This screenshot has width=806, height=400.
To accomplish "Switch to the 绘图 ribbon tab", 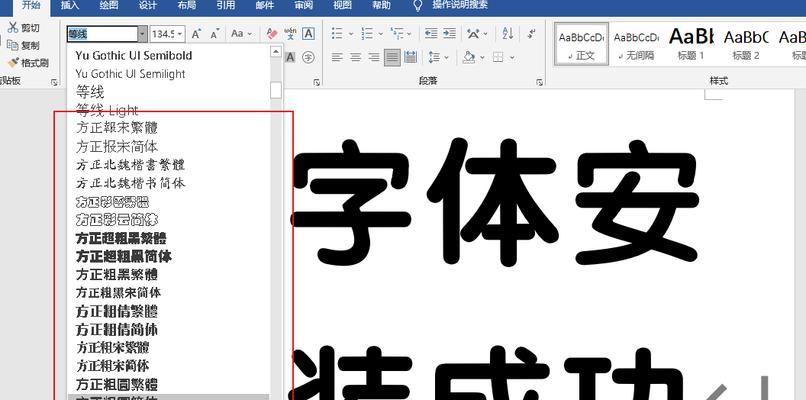I will pos(109,6).
